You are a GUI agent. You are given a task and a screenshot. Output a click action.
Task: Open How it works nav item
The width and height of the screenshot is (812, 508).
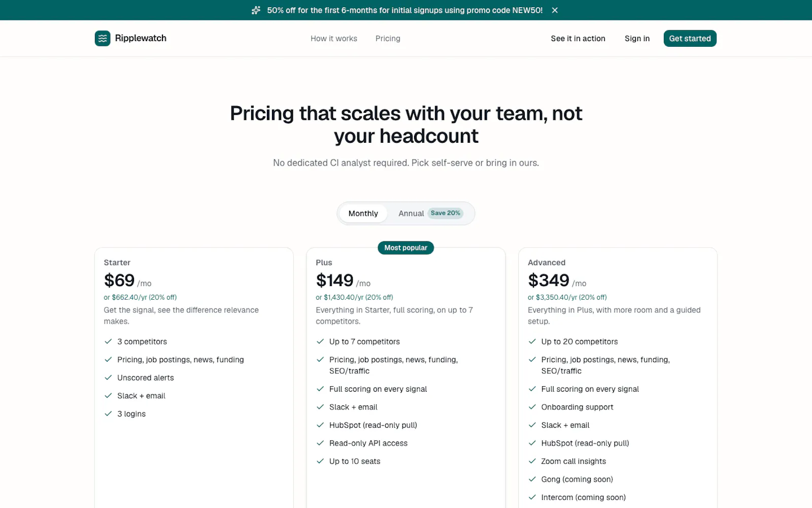tap(334, 39)
